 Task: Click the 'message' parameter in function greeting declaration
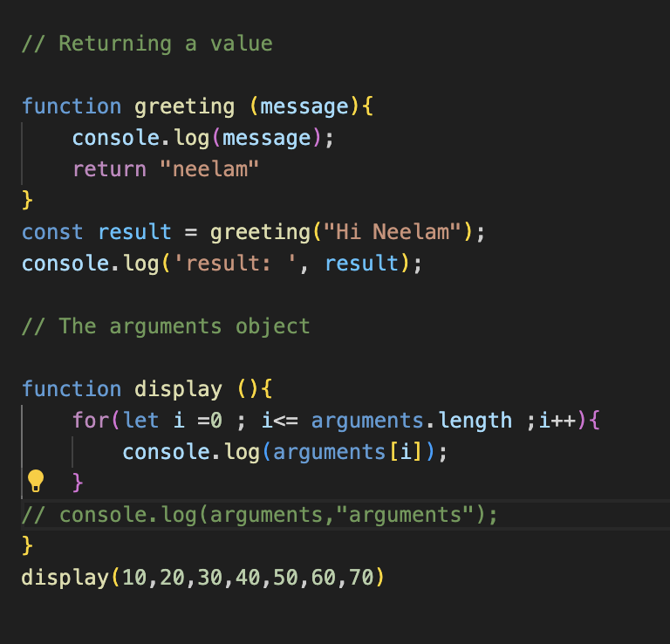pos(304,106)
